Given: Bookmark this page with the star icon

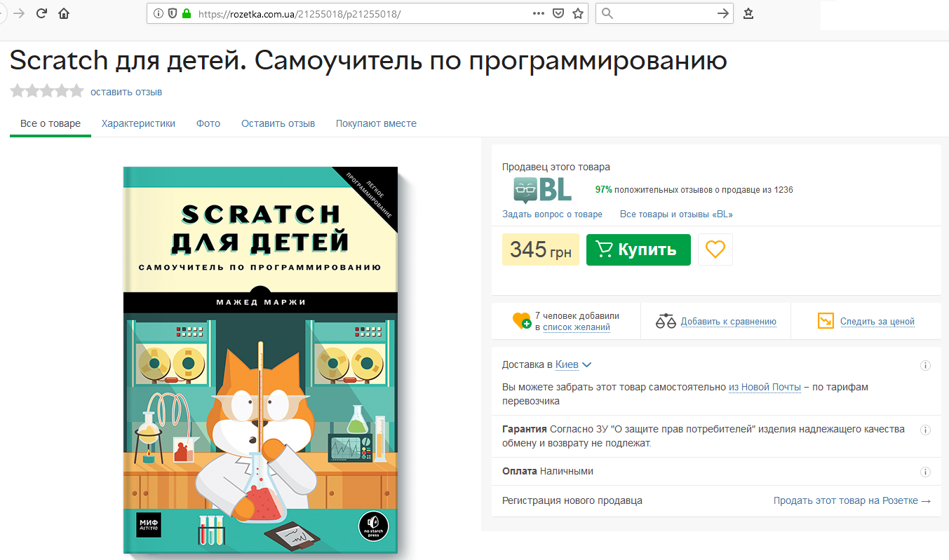Looking at the screenshot, I should (578, 13).
